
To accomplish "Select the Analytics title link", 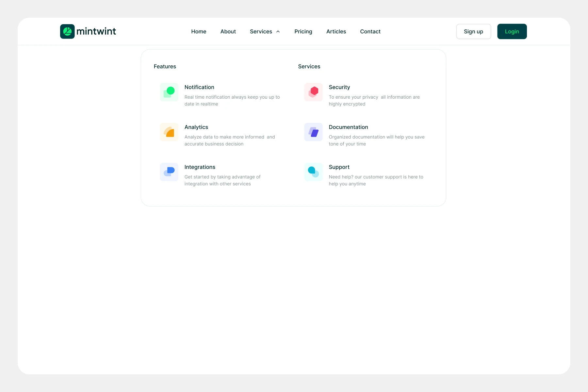I will point(196,127).
